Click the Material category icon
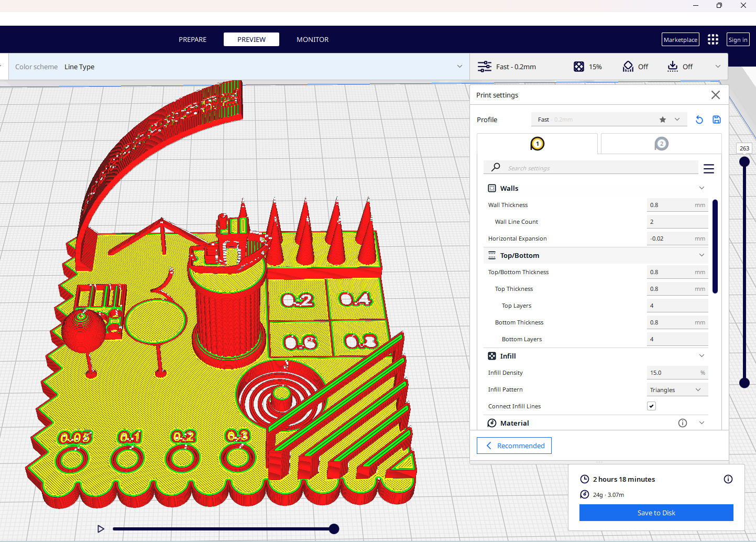The width and height of the screenshot is (756, 542). click(x=492, y=423)
